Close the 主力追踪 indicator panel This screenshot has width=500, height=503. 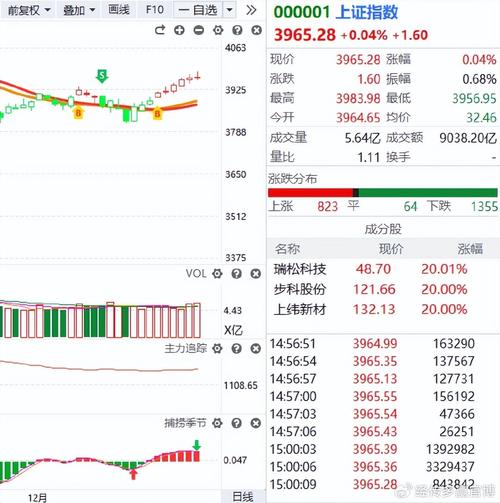256,349
